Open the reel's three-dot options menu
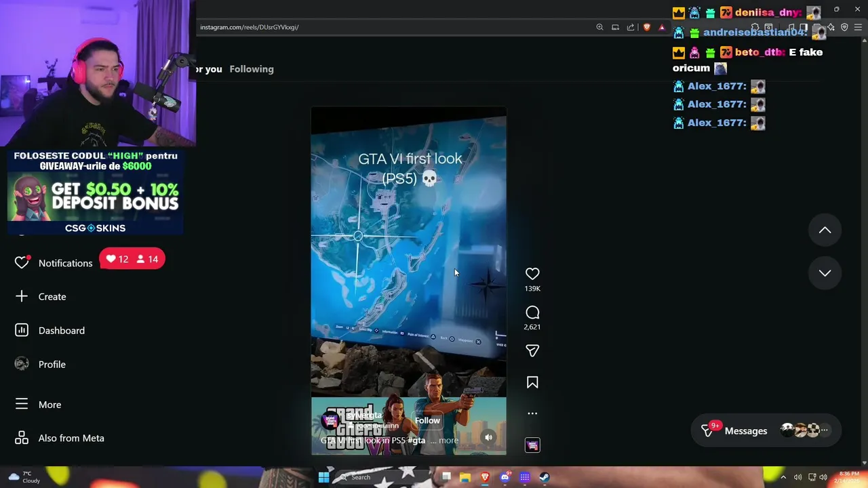 (x=532, y=413)
